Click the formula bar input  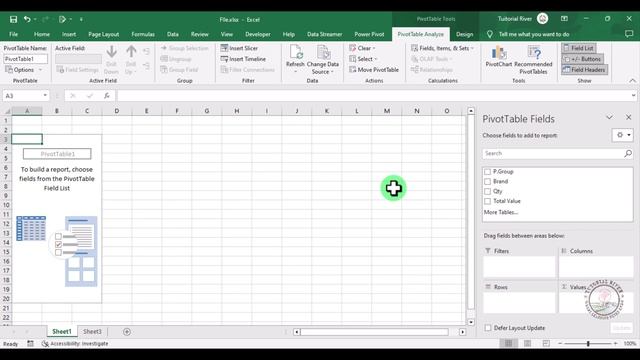373,96
